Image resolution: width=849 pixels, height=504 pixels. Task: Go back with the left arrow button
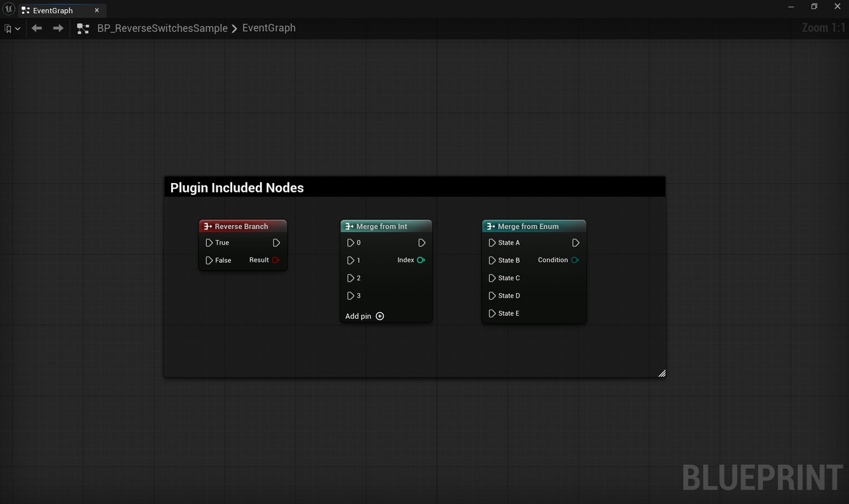[37, 29]
